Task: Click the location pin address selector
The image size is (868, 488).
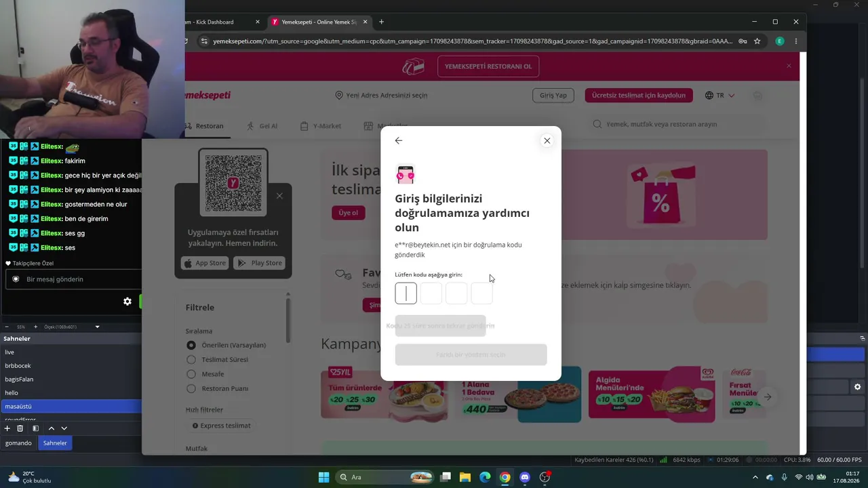Action: point(381,96)
